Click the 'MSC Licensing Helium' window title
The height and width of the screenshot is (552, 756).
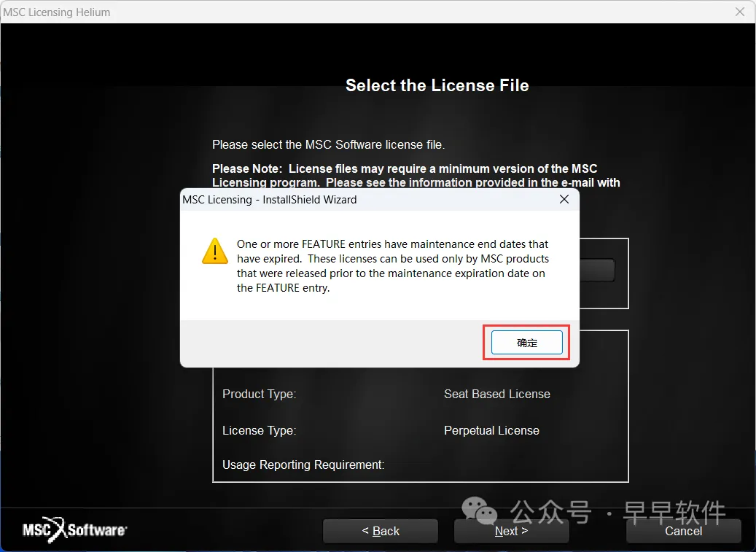click(x=56, y=12)
